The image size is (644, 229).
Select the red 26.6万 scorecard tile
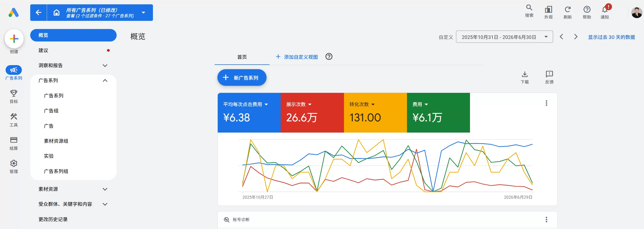coord(312,113)
